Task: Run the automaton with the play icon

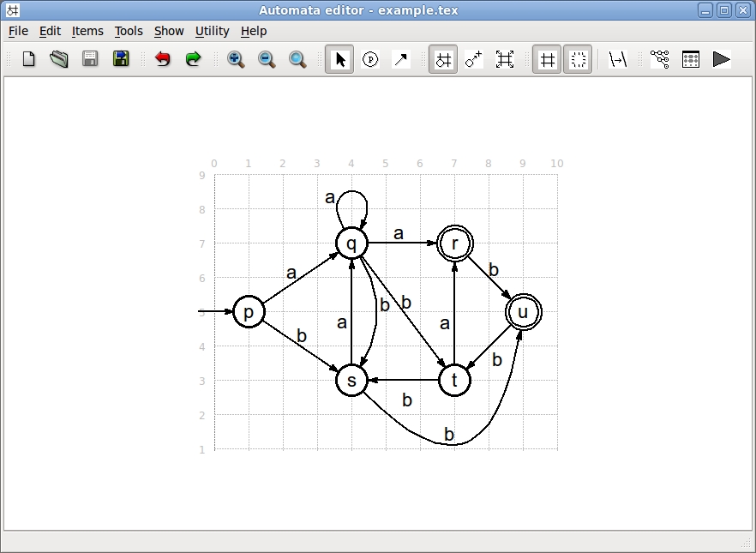Action: tap(722, 59)
